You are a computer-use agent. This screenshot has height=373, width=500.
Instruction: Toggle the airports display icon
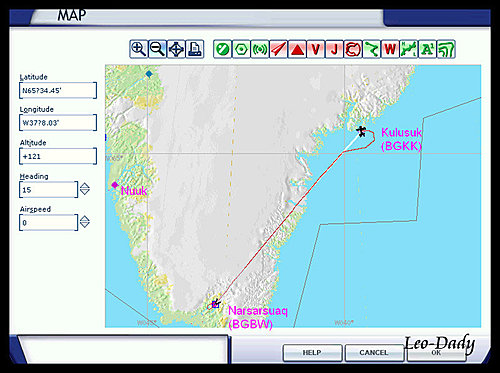pos(222,49)
